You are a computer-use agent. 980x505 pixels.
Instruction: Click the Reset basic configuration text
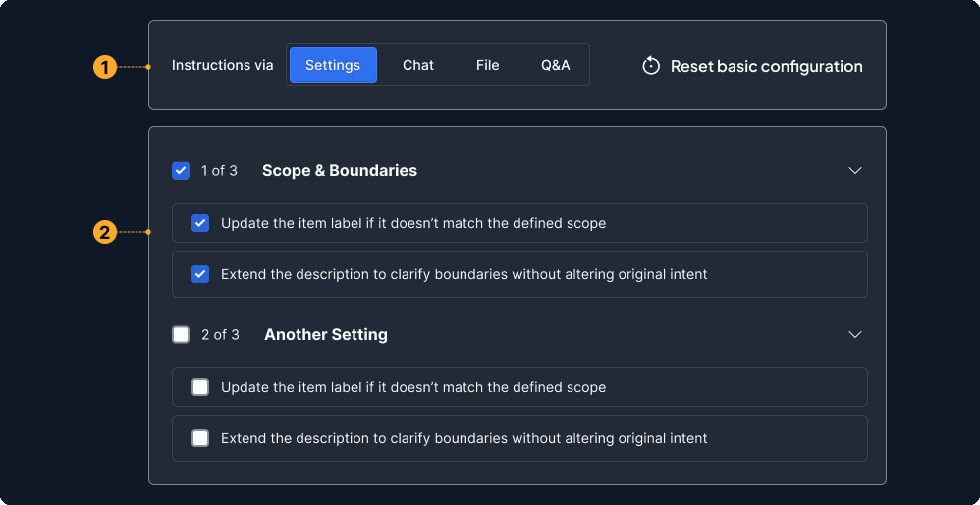[x=766, y=66]
